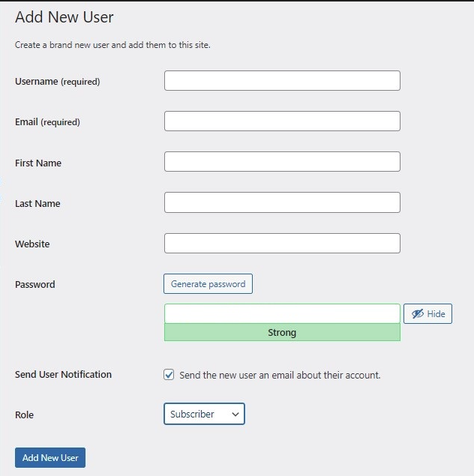Screen dimensions: 474x476
Task: Click into the Last Name field
Action: click(x=282, y=202)
